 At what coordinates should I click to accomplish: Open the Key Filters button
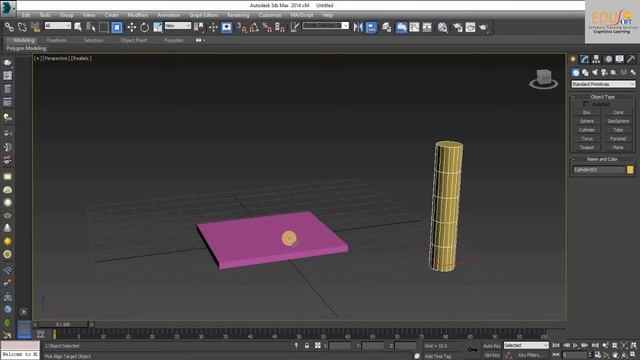click(530, 356)
